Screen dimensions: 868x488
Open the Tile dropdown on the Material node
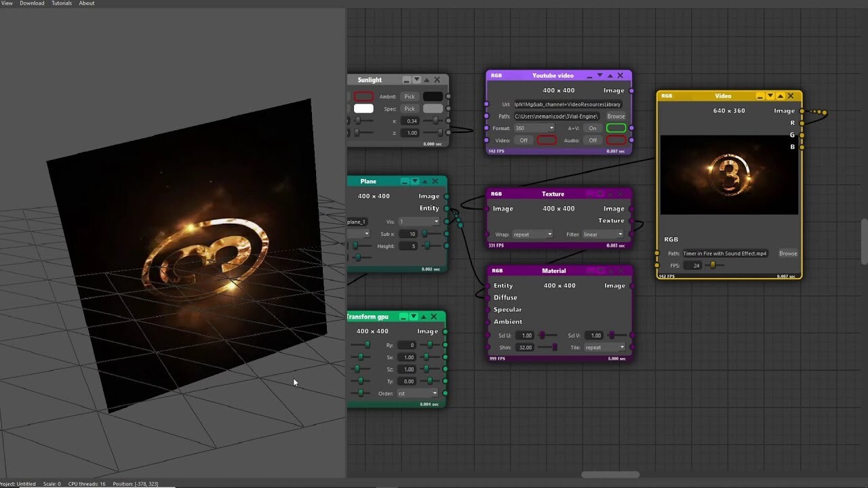coord(603,347)
